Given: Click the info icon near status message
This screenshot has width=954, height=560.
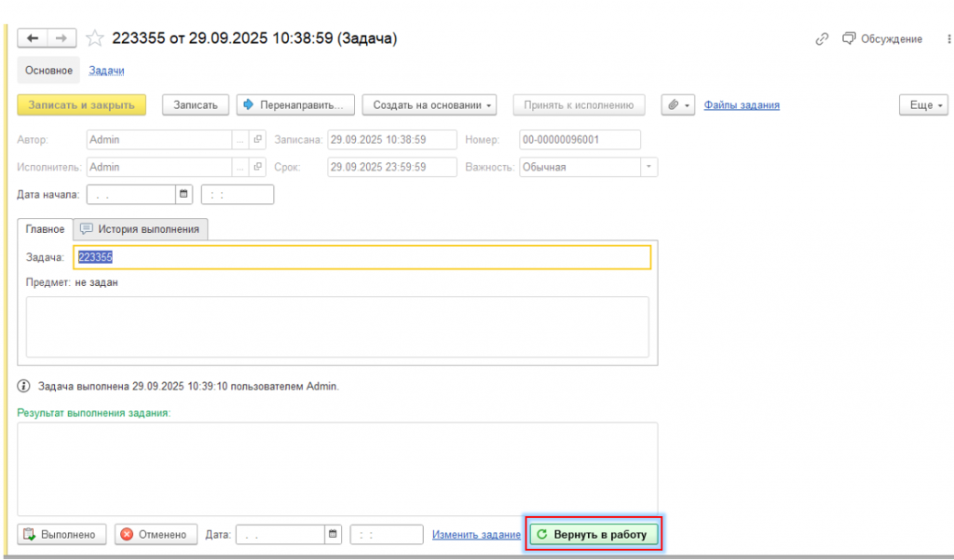Looking at the screenshot, I should pos(23,386).
